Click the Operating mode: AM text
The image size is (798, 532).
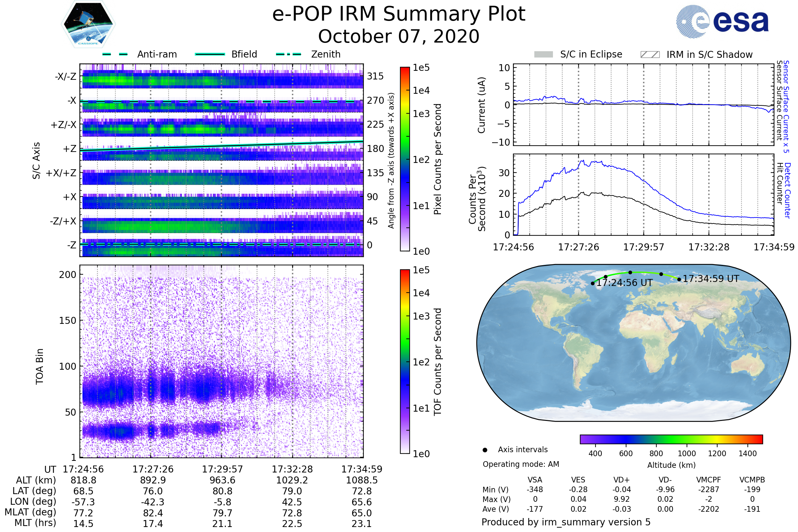coord(521,464)
